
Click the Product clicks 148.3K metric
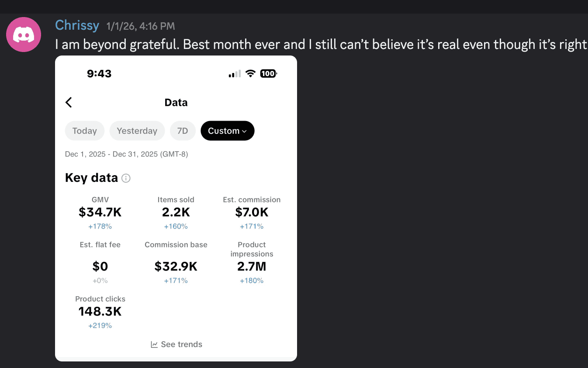[x=100, y=312]
